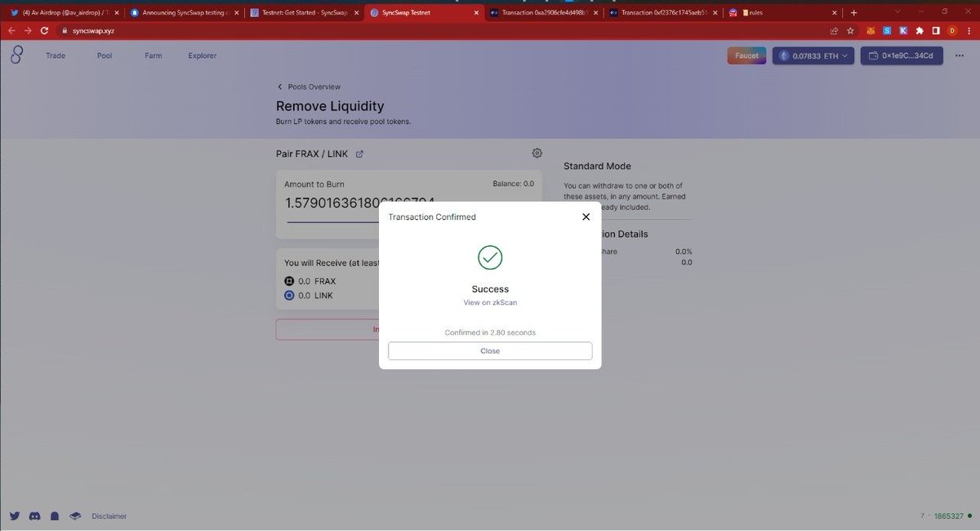
Task: Open the browser extensions puzzle icon
Action: [x=920, y=31]
